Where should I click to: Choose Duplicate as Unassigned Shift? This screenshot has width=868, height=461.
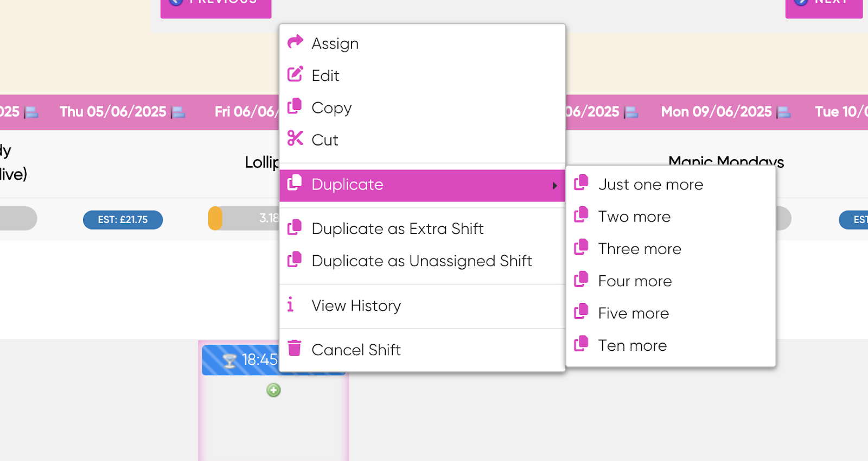tap(422, 261)
